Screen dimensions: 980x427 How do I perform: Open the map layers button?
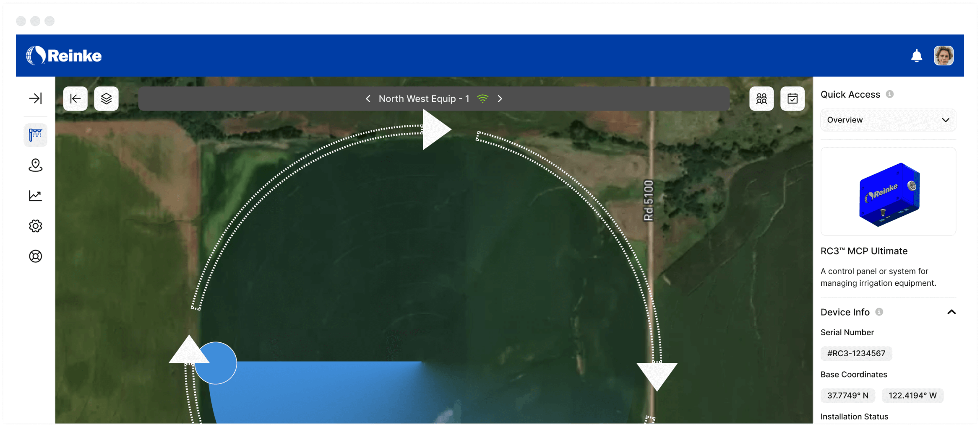[x=107, y=98]
